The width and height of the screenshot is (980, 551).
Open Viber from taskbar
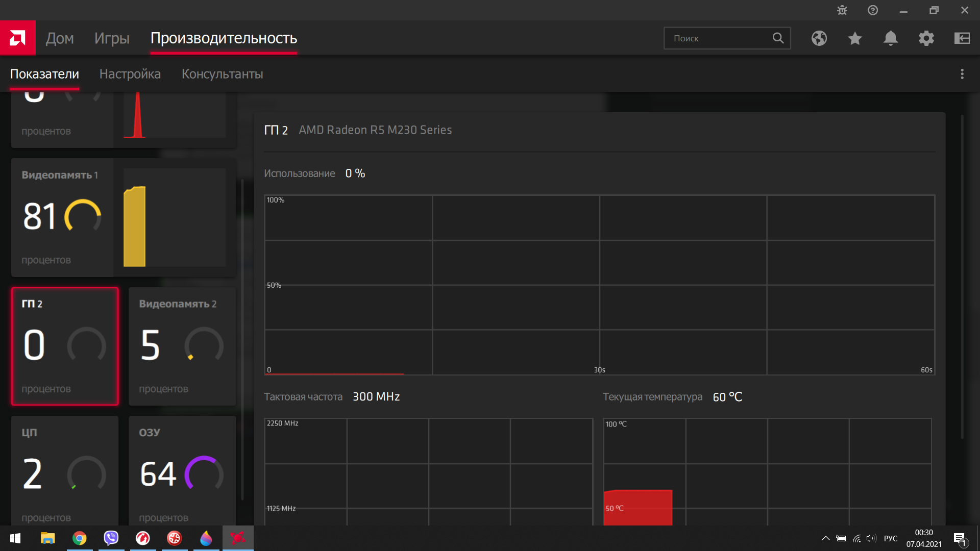(x=111, y=538)
